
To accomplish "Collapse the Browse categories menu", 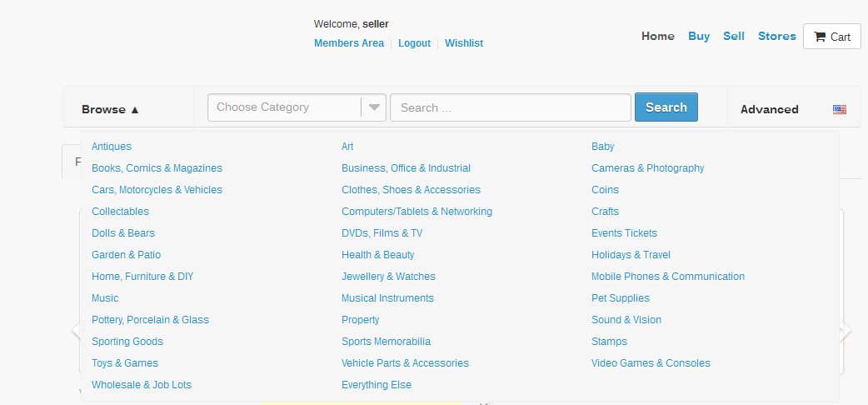I will click(x=111, y=109).
